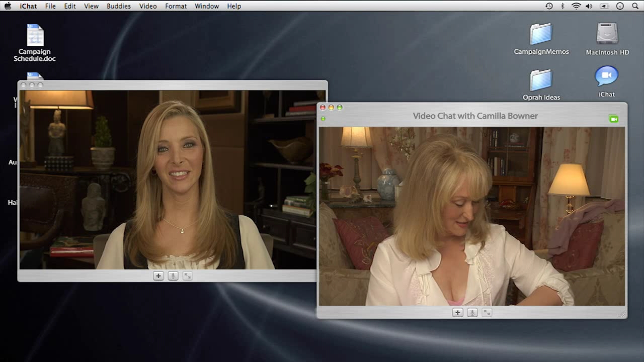Click the Bluetooth status icon
This screenshot has width=644, height=362.
(x=563, y=6)
